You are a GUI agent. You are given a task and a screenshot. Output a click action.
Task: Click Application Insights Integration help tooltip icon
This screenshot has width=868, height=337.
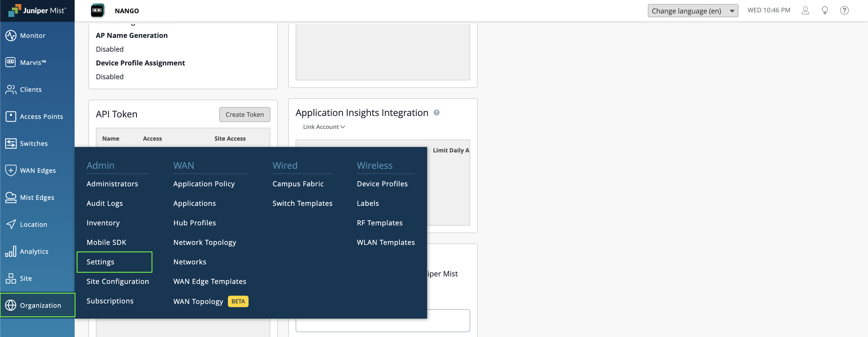click(x=436, y=113)
